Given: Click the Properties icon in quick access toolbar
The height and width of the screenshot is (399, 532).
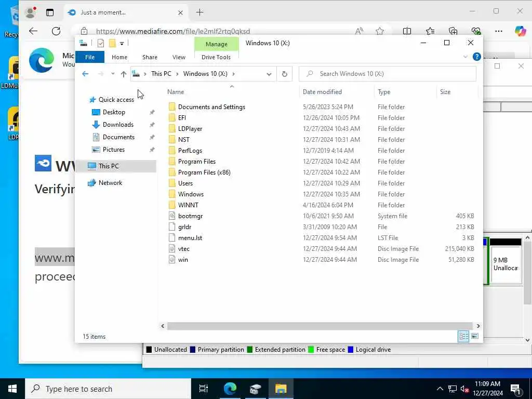Looking at the screenshot, I should click(x=100, y=43).
